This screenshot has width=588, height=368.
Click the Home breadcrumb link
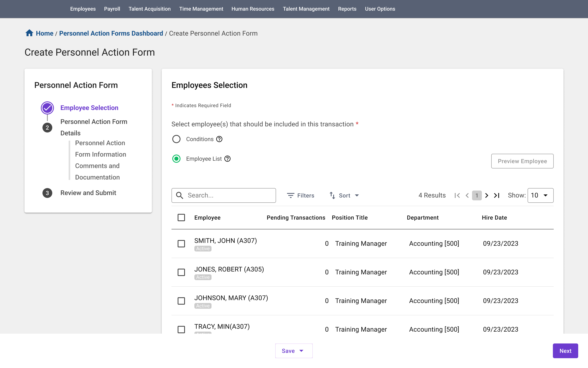[x=45, y=33]
